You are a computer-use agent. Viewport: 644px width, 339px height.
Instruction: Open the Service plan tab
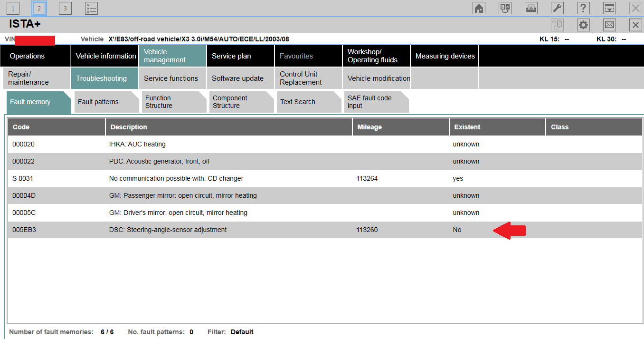[x=241, y=56]
